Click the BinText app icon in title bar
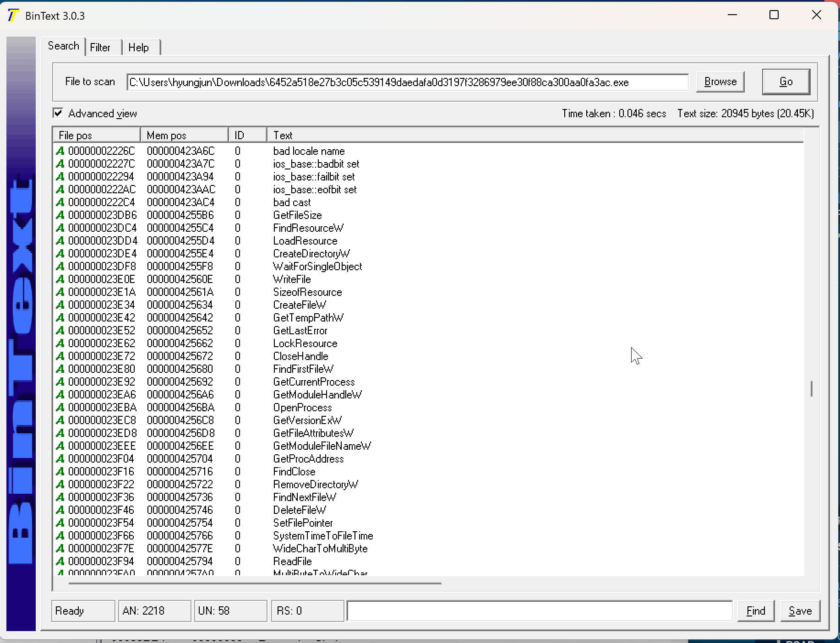Viewport: 840px width, 643px height. click(x=13, y=16)
